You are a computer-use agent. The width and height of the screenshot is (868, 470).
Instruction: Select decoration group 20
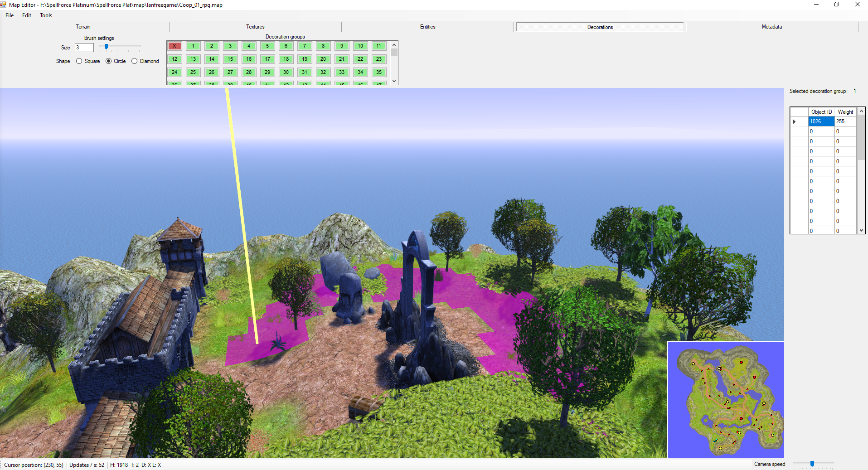point(323,59)
